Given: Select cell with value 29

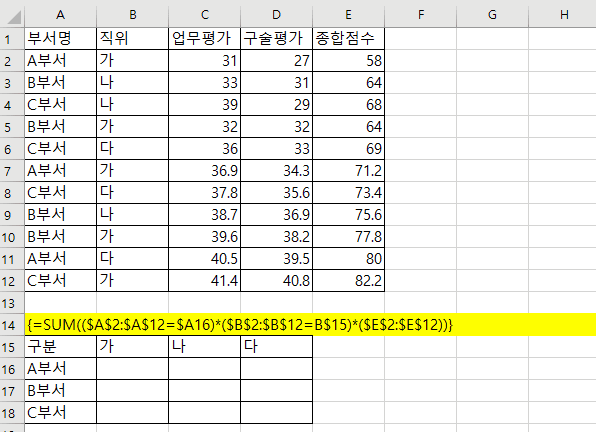Looking at the screenshot, I should (276, 104).
